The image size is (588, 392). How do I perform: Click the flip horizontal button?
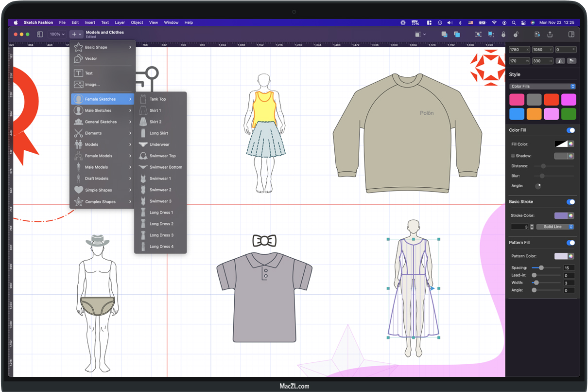[x=560, y=61]
